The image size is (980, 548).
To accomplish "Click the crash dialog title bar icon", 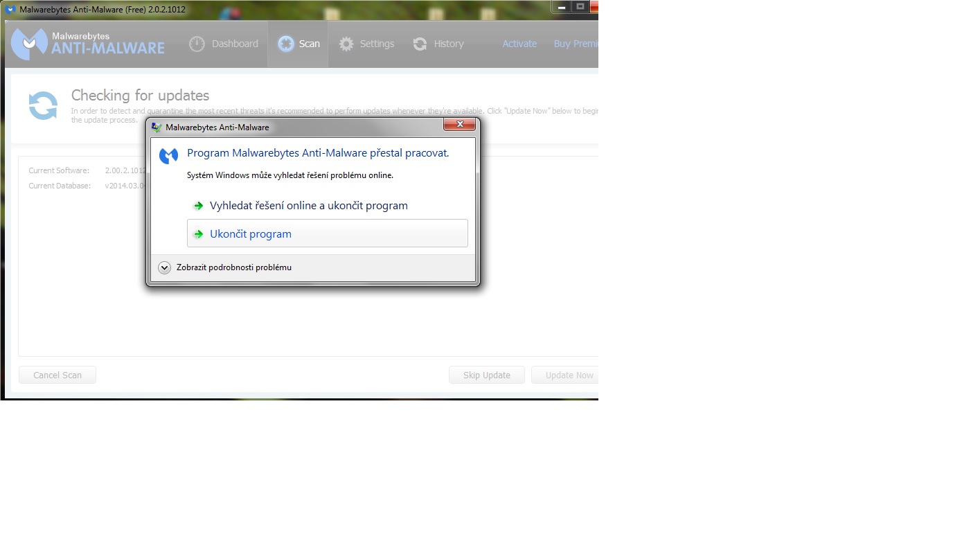I will pos(157,127).
